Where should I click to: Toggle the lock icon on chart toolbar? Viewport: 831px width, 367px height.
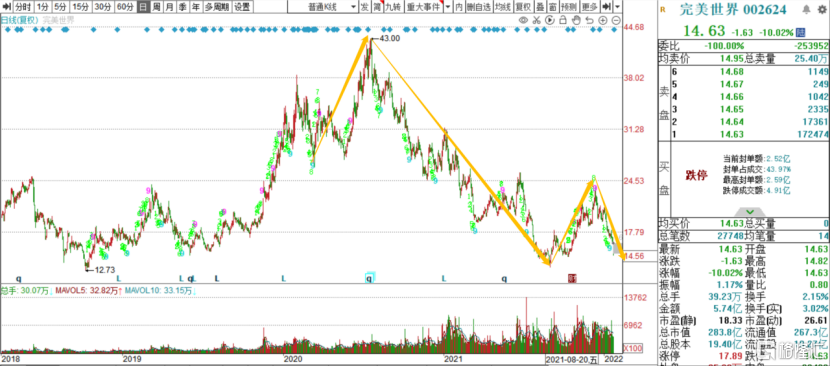563,20
